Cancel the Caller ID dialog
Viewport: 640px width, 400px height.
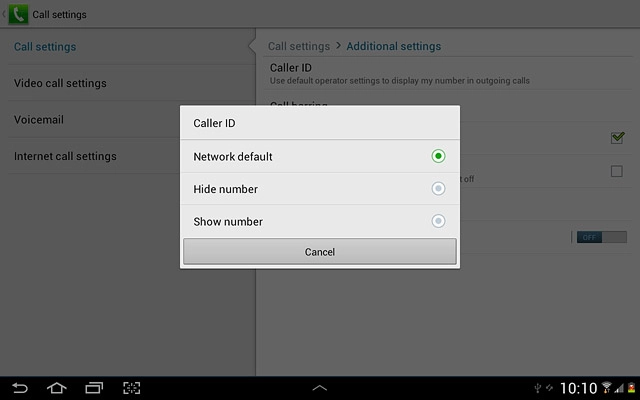tap(320, 251)
